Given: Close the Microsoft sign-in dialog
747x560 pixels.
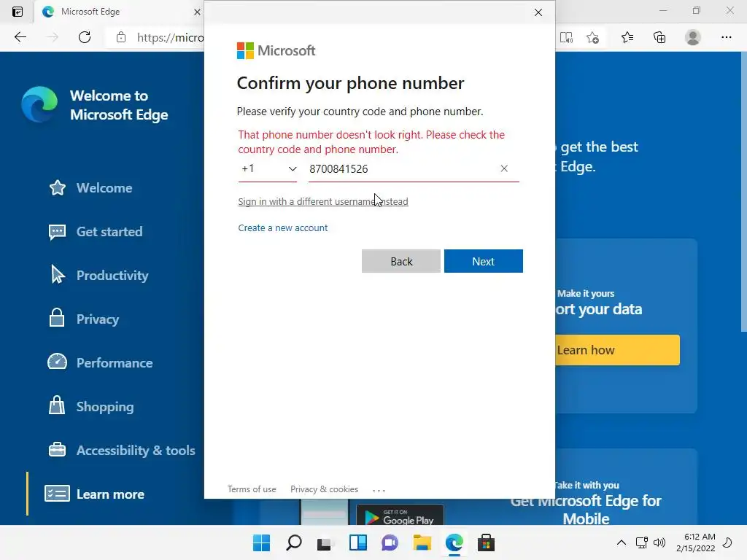Looking at the screenshot, I should 538,12.
